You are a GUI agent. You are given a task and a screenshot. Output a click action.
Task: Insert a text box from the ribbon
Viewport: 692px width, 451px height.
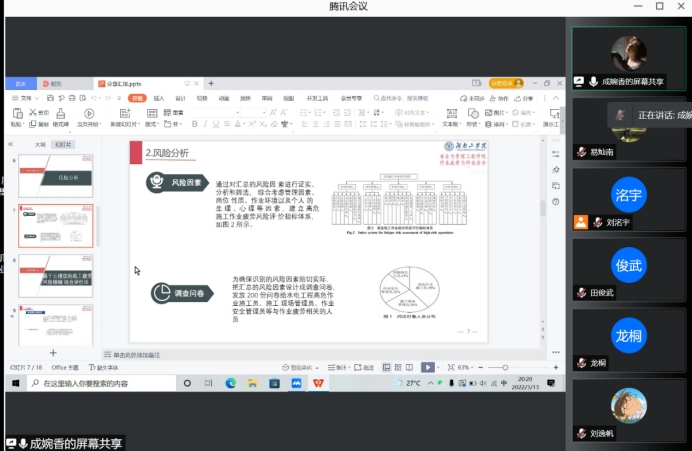(452, 113)
